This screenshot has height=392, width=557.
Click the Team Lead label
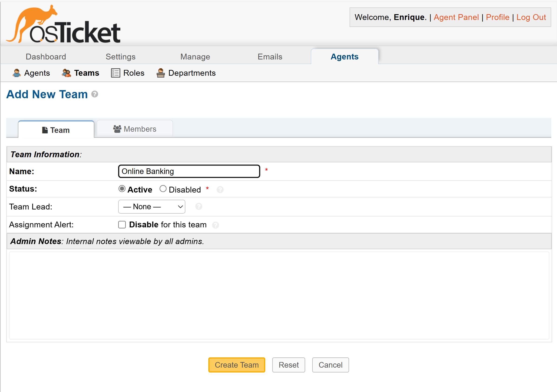coord(31,207)
